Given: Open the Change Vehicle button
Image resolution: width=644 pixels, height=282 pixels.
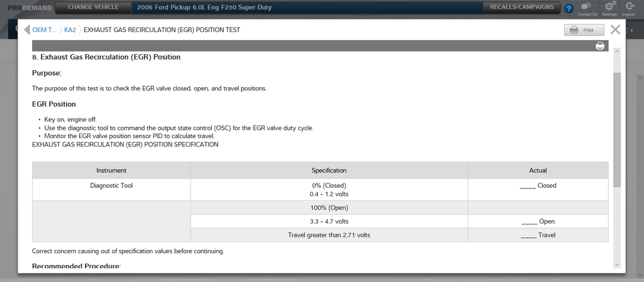Looking at the screenshot, I should point(93,7).
